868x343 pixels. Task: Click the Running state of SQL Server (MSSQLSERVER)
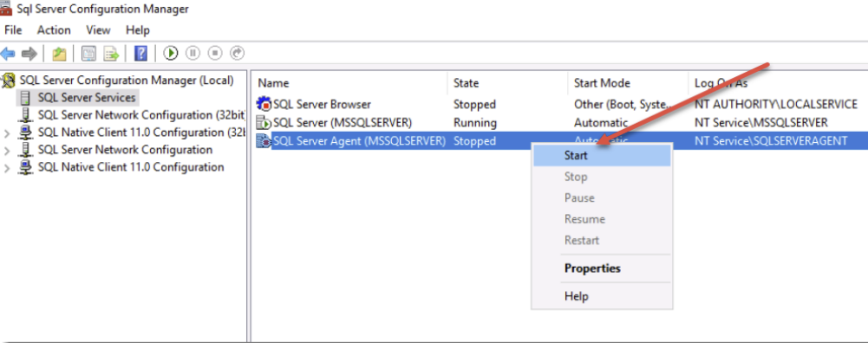[475, 123]
